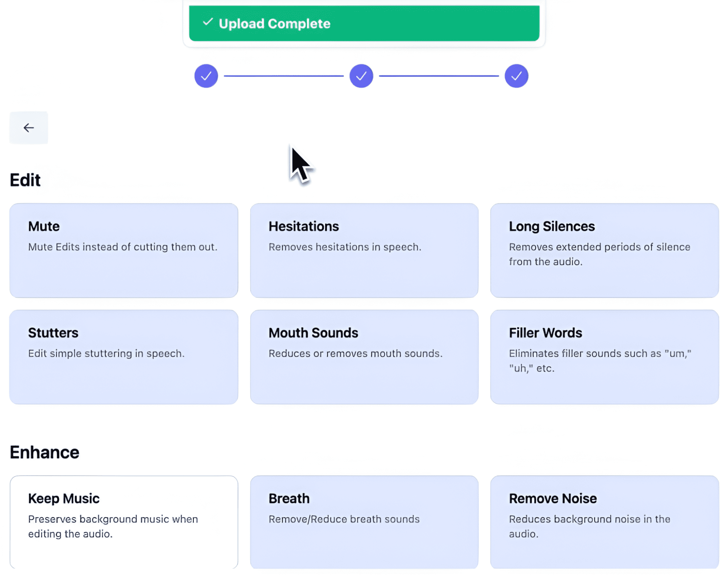728x575 pixels.
Task: Click the Edit section heading
Action: [25, 180]
